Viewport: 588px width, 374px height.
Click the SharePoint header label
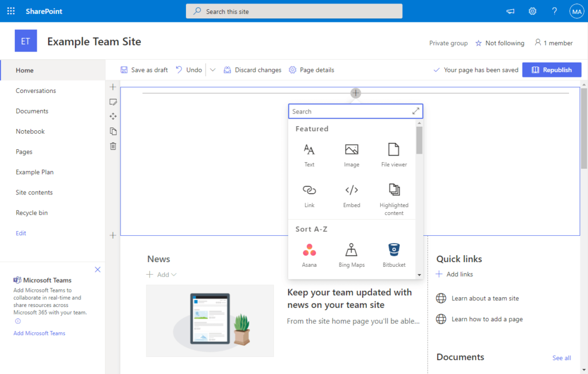pyautogui.click(x=44, y=11)
